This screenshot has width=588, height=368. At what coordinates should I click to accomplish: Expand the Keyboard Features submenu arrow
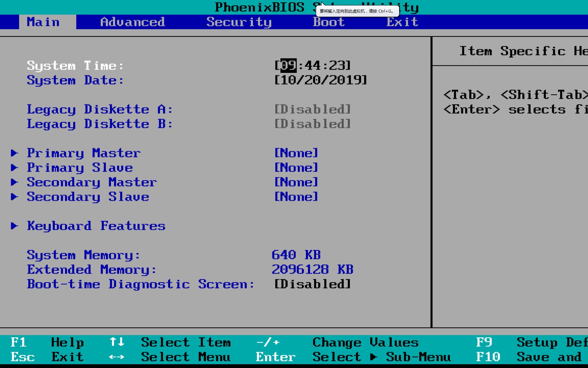[x=14, y=226]
